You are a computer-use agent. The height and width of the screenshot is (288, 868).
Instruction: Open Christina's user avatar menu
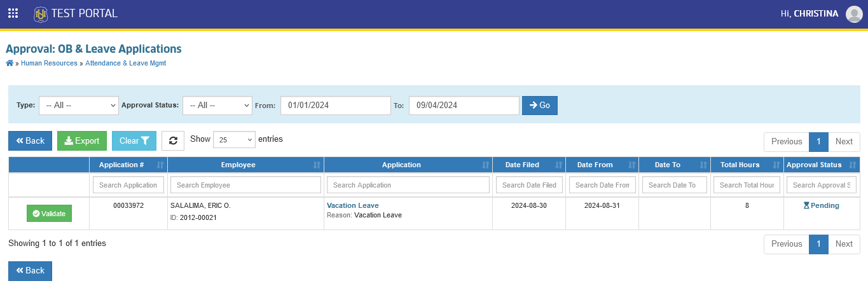pos(854,14)
